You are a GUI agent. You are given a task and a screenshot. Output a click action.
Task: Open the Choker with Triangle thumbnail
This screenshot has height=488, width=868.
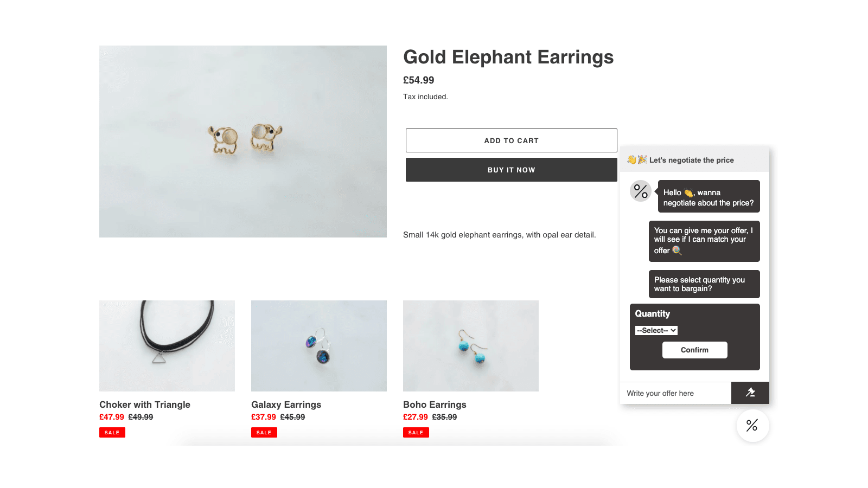pos(167,346)
